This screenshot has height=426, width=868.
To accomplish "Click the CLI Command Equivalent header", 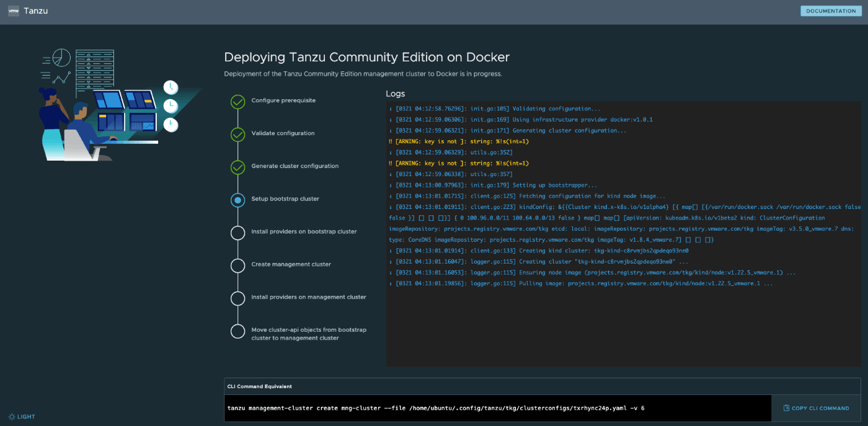I will [x=260, y=386].
